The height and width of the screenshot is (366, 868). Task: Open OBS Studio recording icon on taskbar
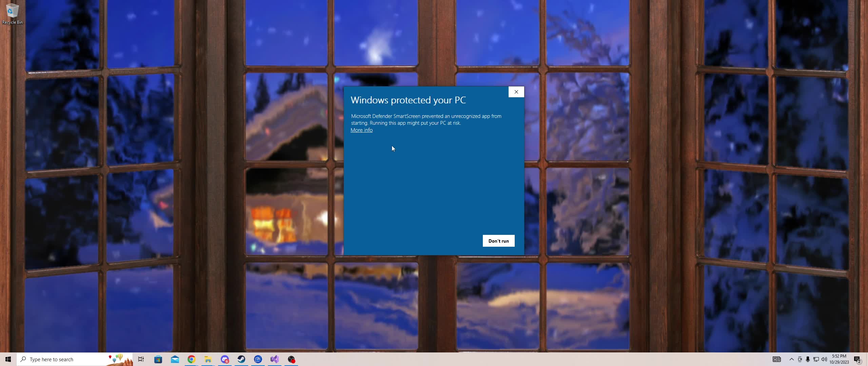[291, 359]
